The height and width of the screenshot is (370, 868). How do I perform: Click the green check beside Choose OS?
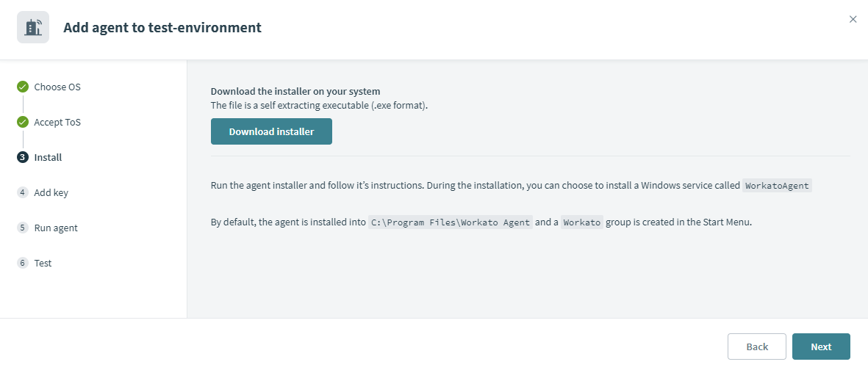coord(23,87)
